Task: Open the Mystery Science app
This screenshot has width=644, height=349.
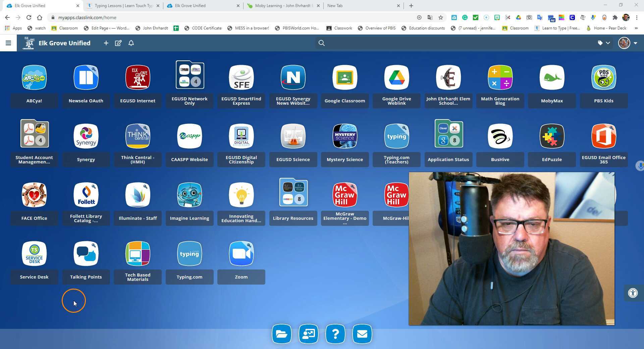Action: click(344, 136)
